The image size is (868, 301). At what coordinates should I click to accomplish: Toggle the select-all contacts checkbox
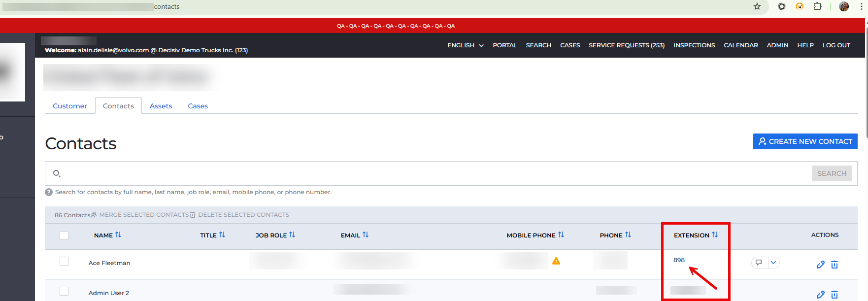point(64,235)
